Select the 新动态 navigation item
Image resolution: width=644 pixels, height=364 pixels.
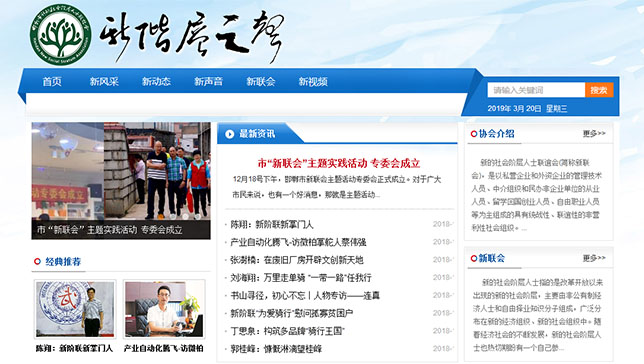coord(156,81)
